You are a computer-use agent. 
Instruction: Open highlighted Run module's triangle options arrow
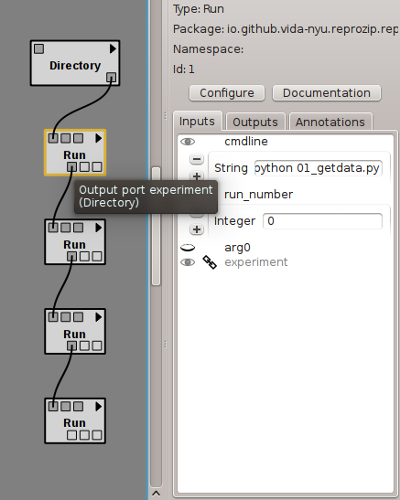(98, 138)
